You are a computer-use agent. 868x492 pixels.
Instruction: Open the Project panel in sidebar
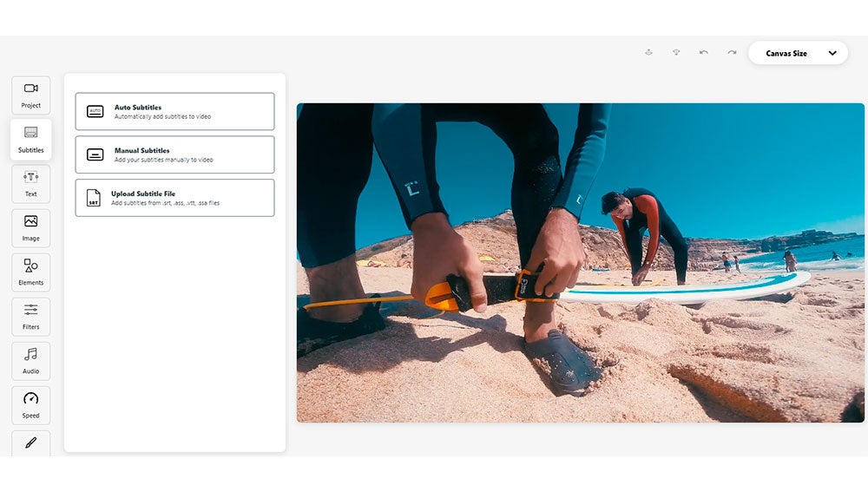click(x=31, y=95)
